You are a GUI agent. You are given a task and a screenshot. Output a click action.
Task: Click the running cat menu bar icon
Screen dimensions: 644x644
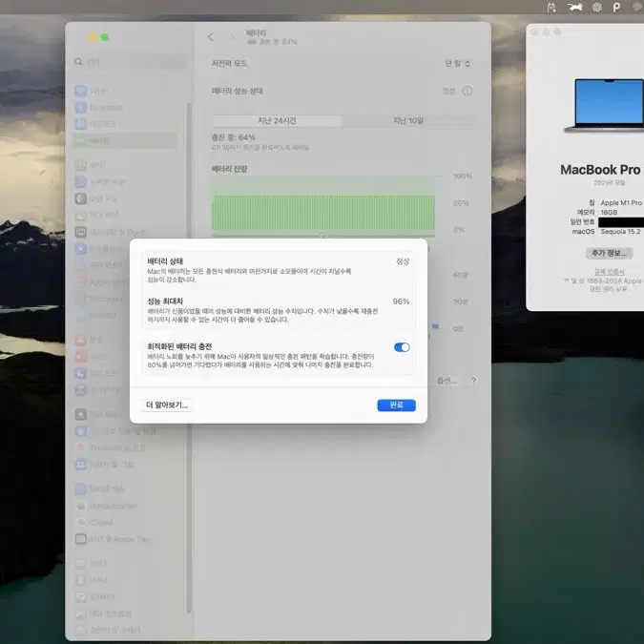(x=574, y=7)
